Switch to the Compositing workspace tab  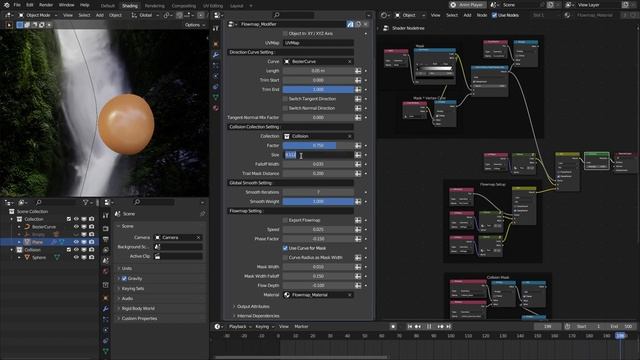(184, 6)
